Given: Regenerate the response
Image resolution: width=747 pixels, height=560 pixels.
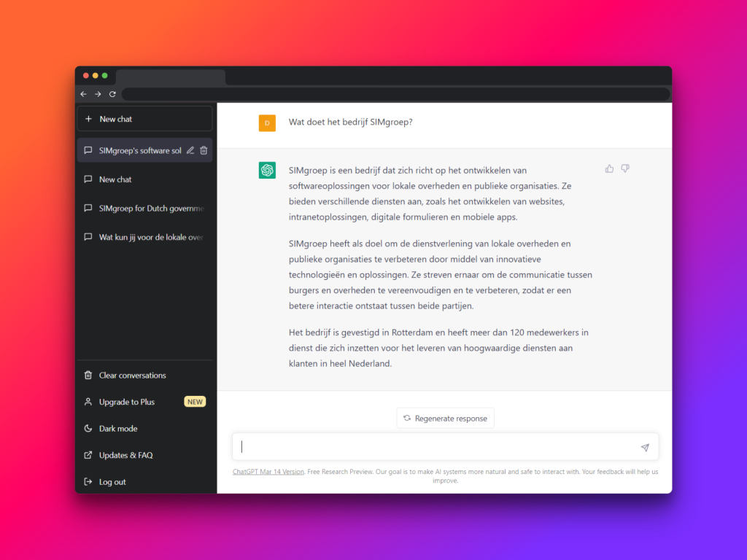Looking at the screenshot, I should coord(446,418).
